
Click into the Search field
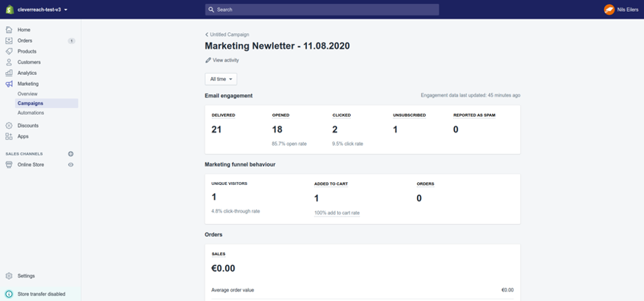click(x=322, y=10)
